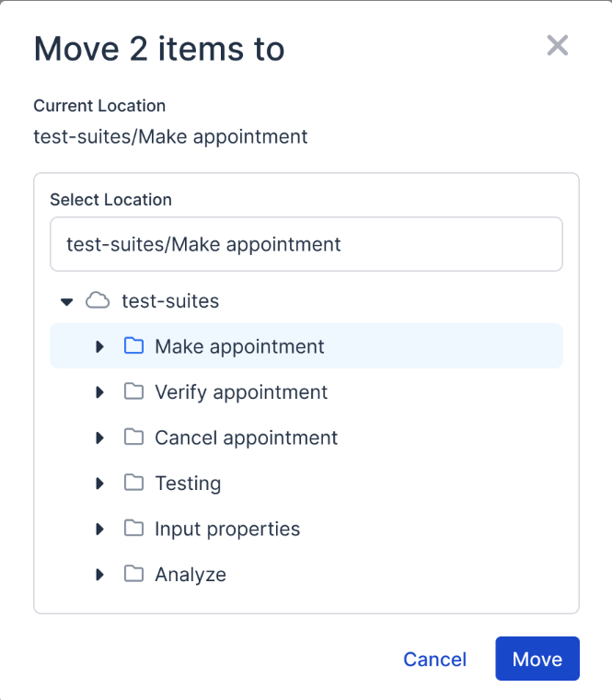Select Verify appointment as destination
This screenshot has width=612, height=700.
241,392
